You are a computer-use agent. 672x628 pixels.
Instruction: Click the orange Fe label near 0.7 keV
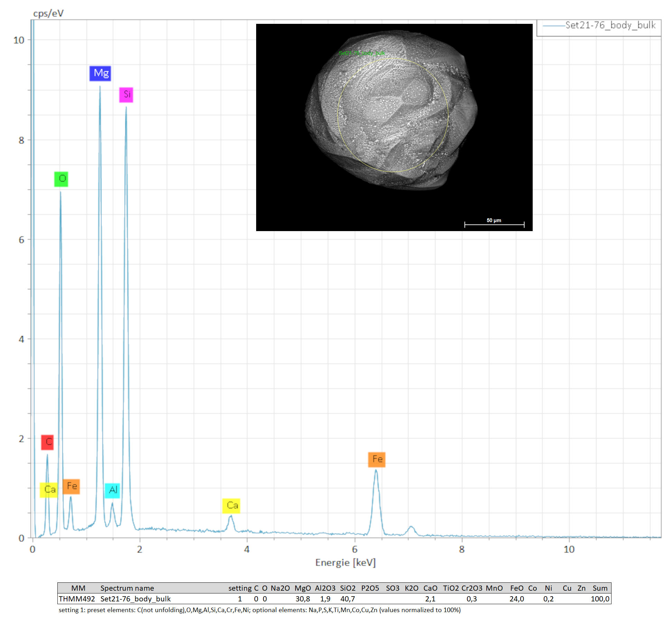[71, 486]
